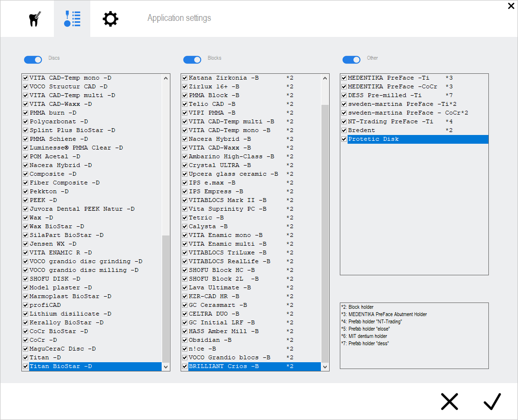Click the Blocks list scroll down arrow
This screenshot has height=420, width=518.
tap(325, 367)
